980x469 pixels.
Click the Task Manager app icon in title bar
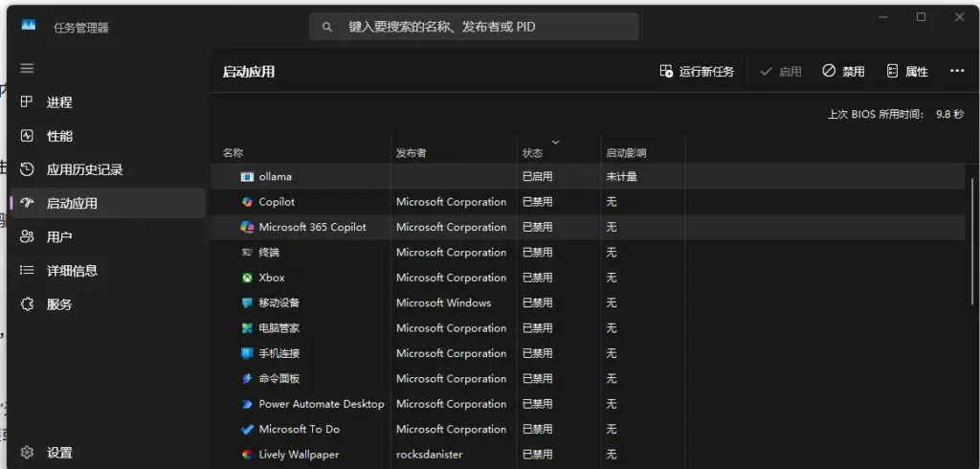28,25
